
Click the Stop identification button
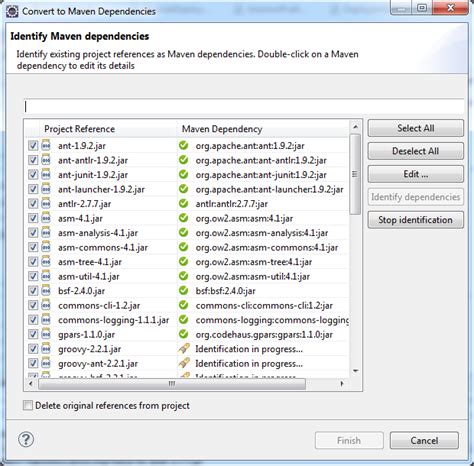coord(416,220)
